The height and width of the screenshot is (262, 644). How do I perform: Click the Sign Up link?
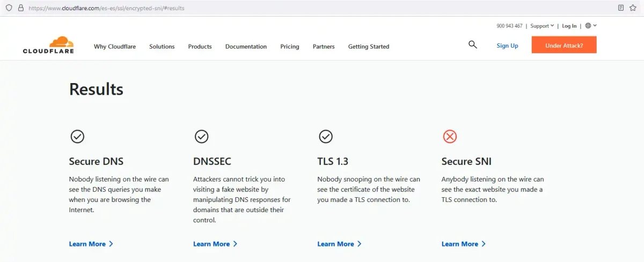point(507,46)
